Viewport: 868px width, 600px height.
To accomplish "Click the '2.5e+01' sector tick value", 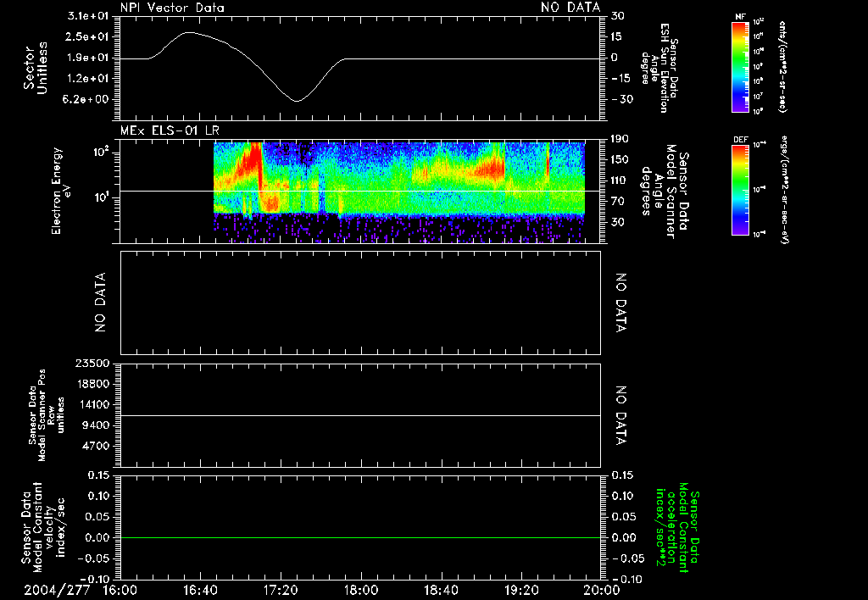I will (x=88, y=36).
